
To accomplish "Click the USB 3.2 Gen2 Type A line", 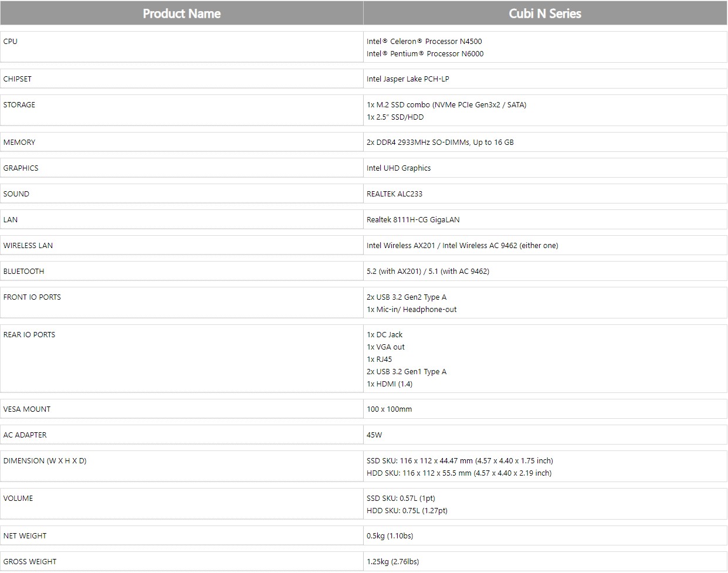I will click(x=407, y=297).
